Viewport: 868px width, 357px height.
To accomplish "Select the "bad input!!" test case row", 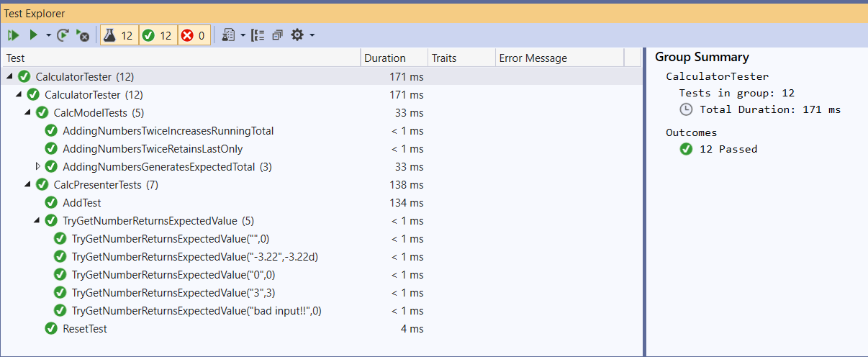I will click(x=196, y=311).
